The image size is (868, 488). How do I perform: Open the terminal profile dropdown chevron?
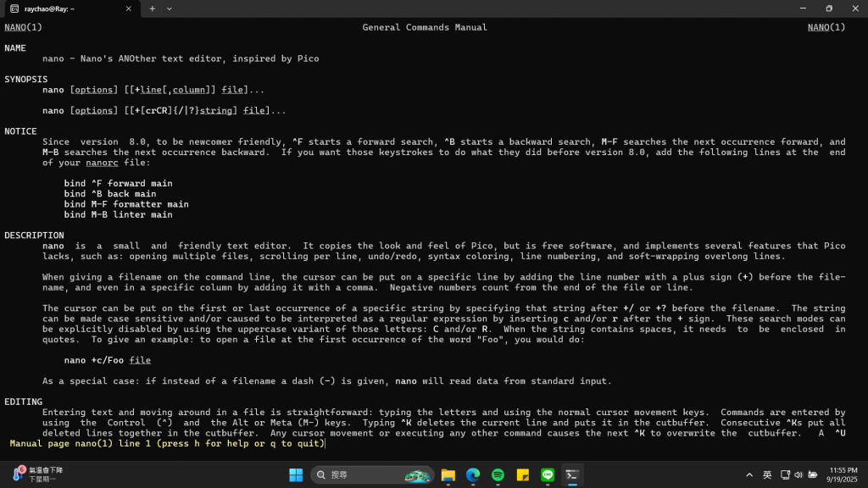pos(170,8)
